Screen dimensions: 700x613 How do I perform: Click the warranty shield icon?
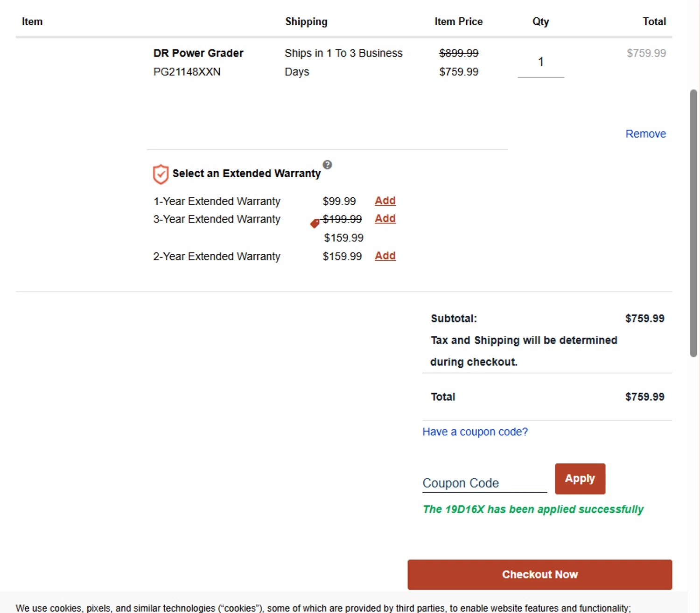coord(161,174)
